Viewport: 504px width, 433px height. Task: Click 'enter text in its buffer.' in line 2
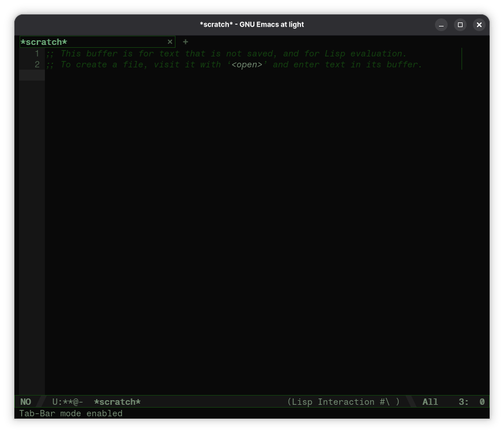(357, 64)
